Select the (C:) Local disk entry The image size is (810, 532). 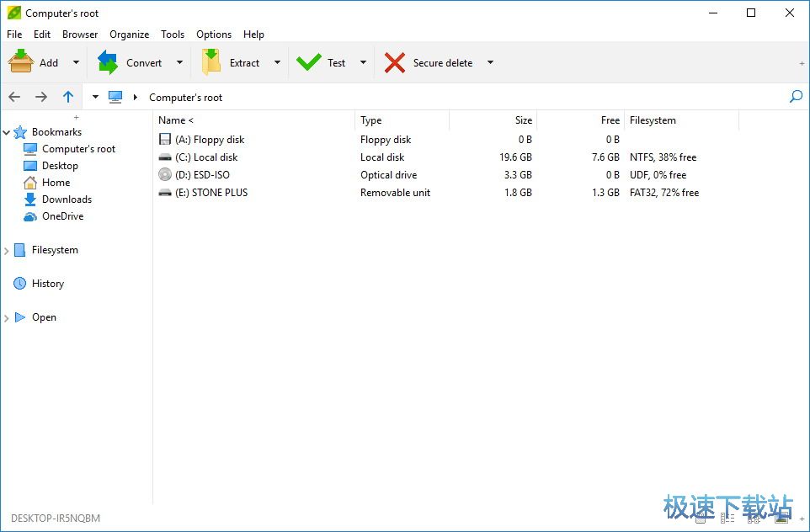tap(206, 157)
